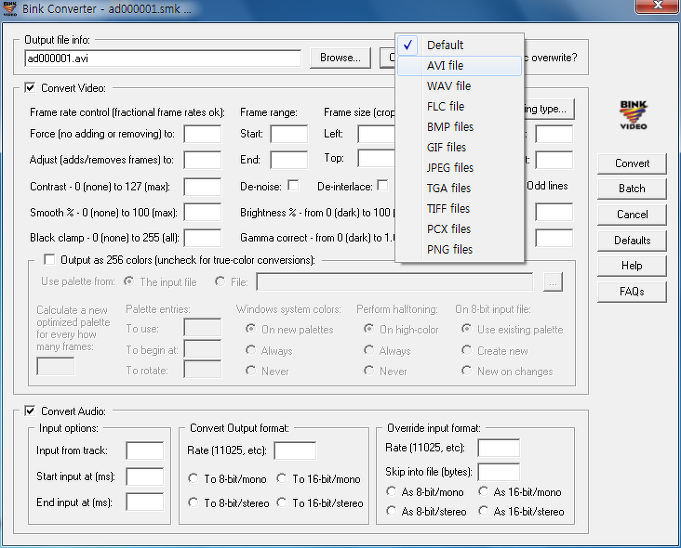Click the Frame range Start field
This screenshot has height=548, width=681.
(x=289, y=134)
